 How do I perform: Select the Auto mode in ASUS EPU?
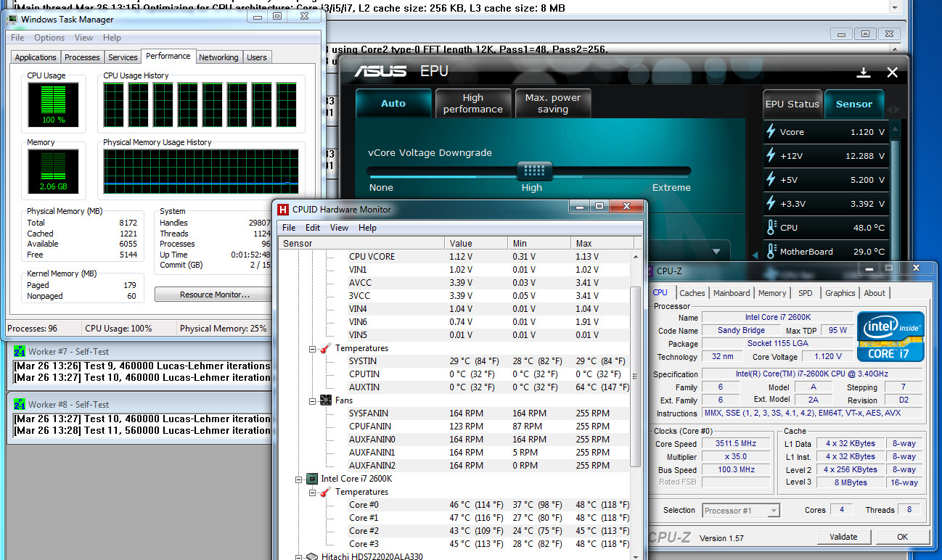[x=393, y=104]
